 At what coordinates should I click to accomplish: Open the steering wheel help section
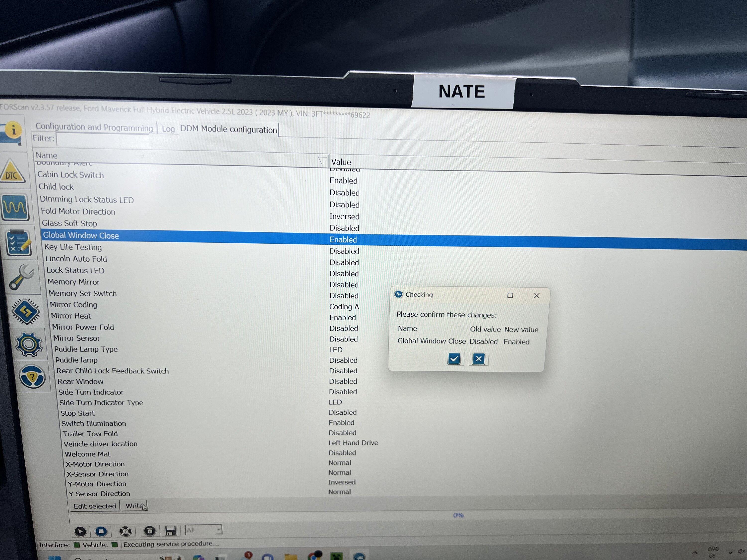click(32, 376)
